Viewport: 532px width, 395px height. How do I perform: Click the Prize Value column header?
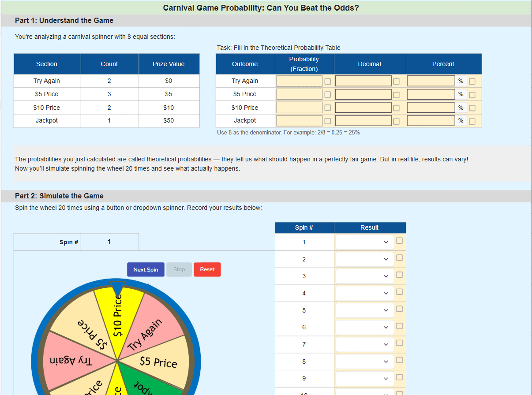tap(169, 64)
